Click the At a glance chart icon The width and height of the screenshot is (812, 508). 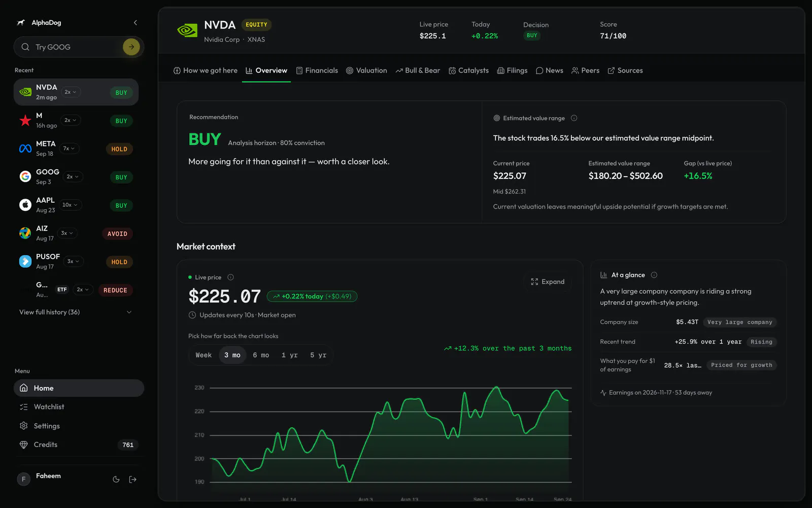point(603,275)
